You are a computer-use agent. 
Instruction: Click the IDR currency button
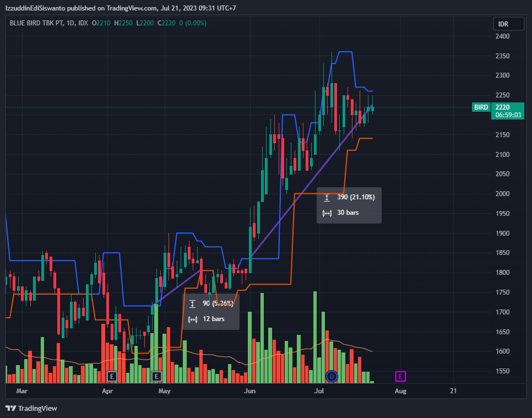(x=508, y=24)
